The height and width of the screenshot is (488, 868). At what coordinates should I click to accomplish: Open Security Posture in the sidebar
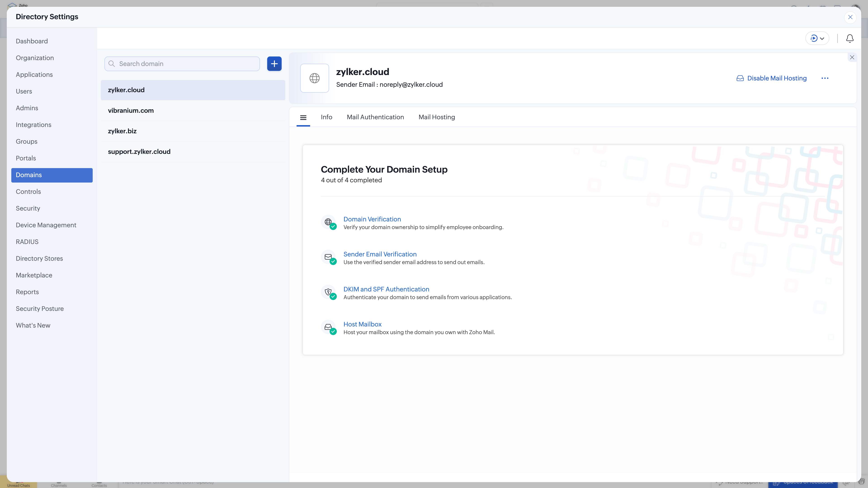[x=40, y=309]
